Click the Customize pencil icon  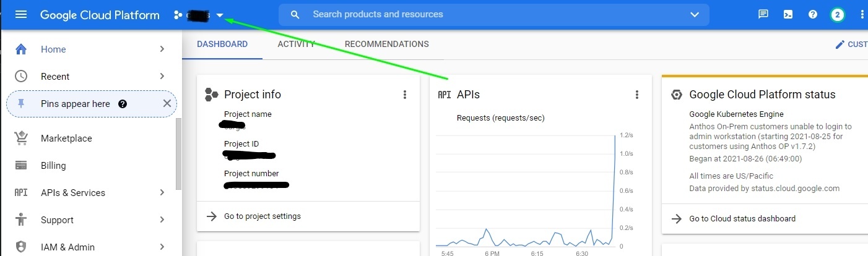(840, 45)
